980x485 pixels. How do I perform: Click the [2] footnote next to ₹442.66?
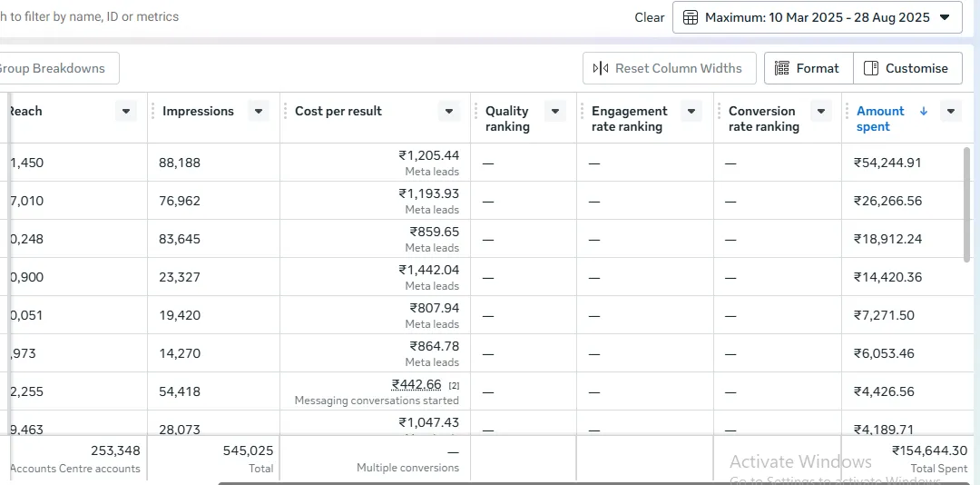454,386
